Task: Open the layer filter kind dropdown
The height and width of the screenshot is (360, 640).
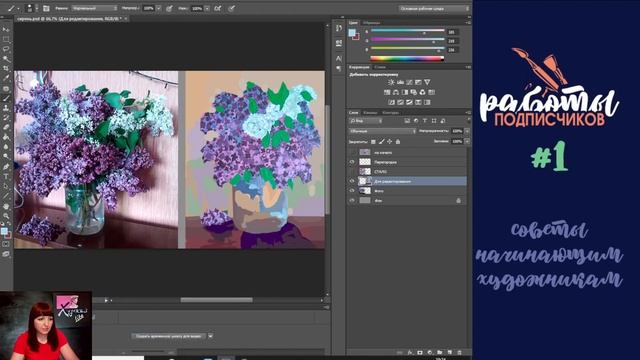Action: pyautogui.click(x=365, y=121)
